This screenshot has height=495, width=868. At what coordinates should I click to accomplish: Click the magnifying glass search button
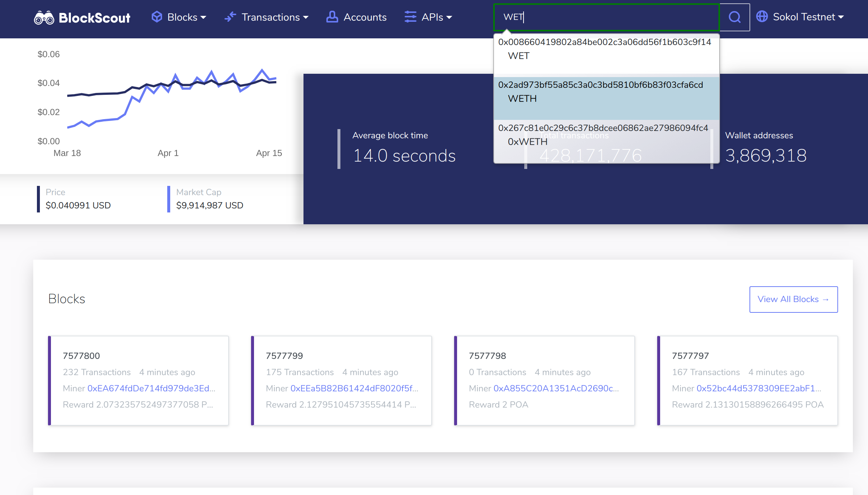point(735,17)
